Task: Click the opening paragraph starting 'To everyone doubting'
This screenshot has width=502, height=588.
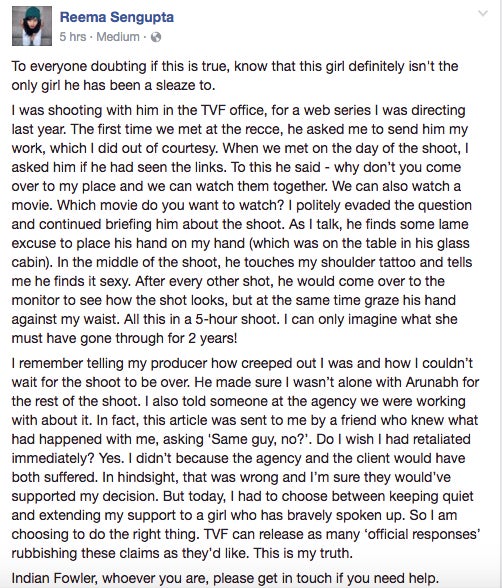Action: 235,75
